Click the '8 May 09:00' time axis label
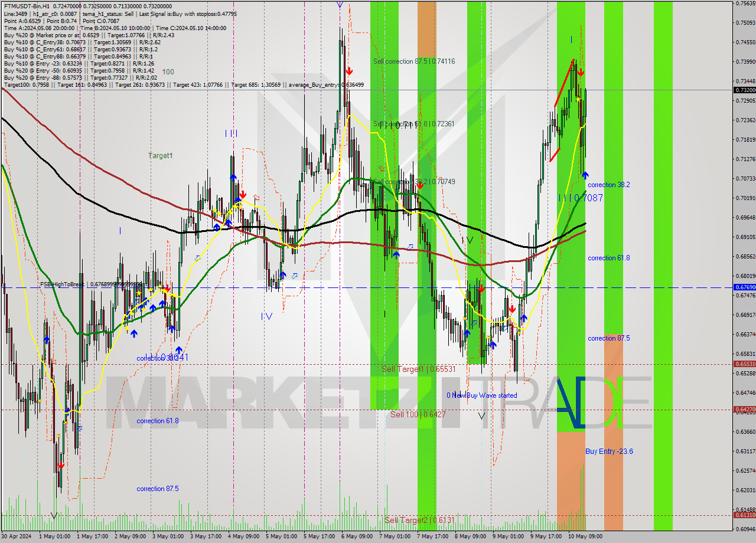The width and height of the screenshot is (756, 543). coord(470,537)
